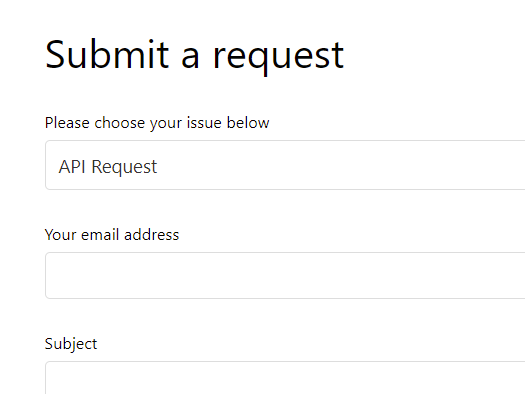Click inside the box under 'Your email address'

285,275
